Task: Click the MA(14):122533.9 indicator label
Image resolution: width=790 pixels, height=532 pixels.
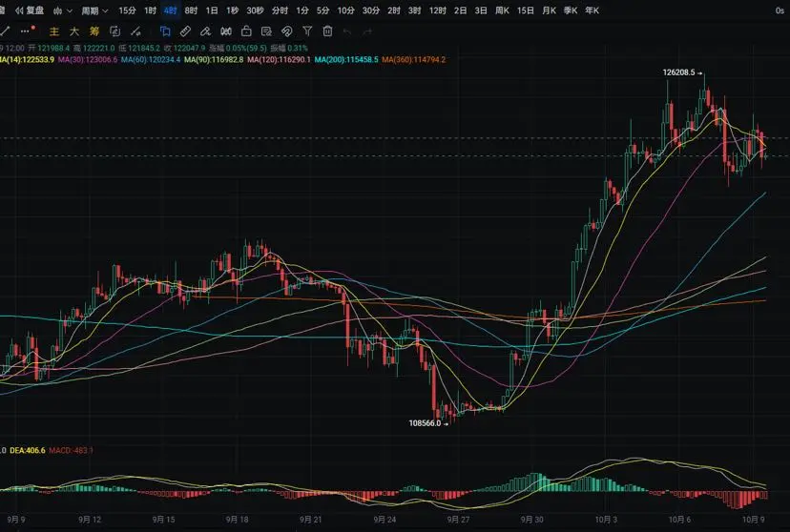Action: 27,59
